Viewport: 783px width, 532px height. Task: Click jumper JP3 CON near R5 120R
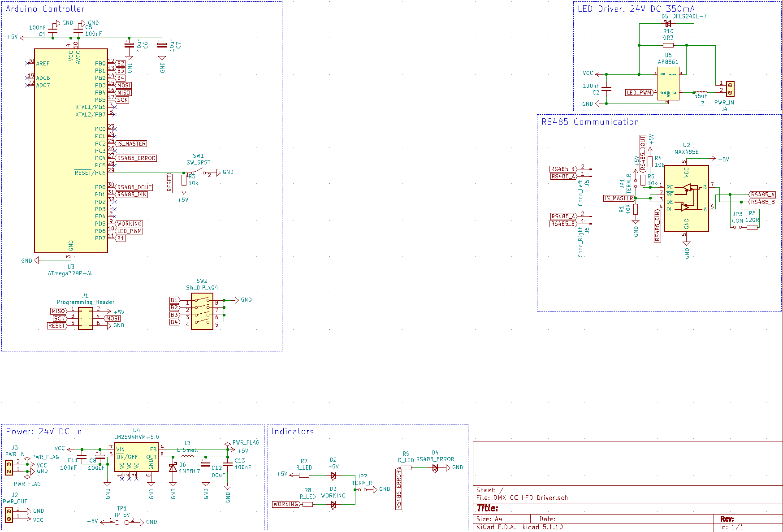[738, 226]
